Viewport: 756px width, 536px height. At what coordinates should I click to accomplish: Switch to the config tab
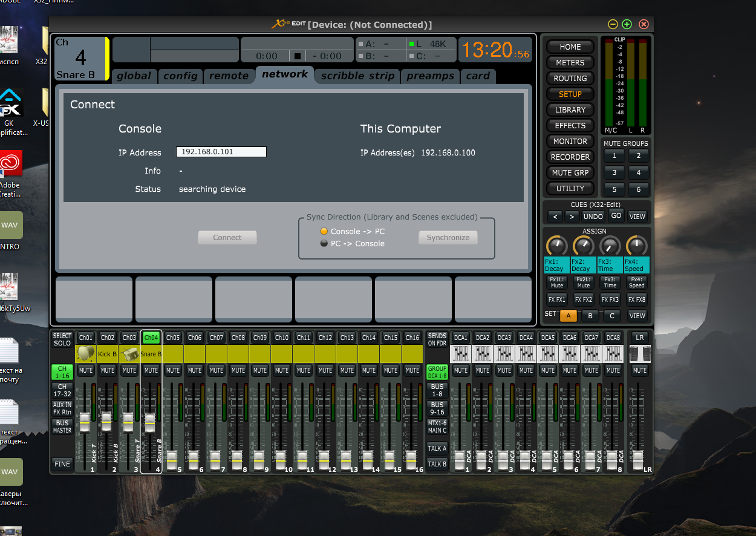tap(180, 76)
